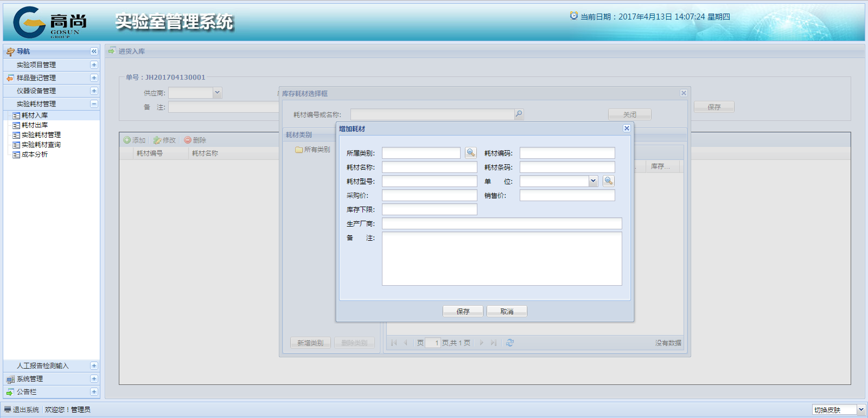Select 耗材出库 in the navigation tree
Screen dimensions: 868x418
point(34,125)
